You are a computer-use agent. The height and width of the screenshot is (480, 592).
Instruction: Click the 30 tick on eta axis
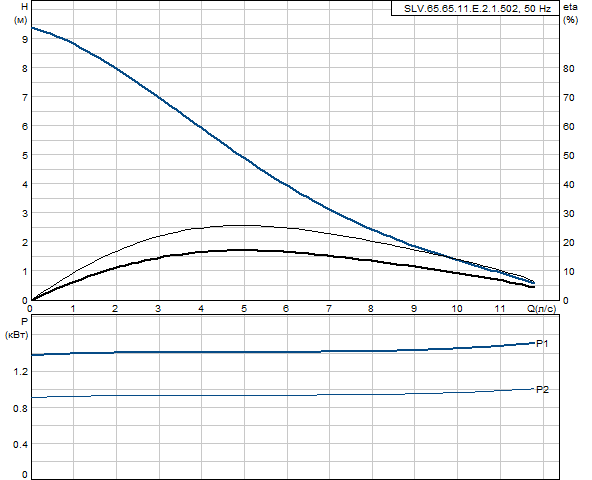coord(569,214)
